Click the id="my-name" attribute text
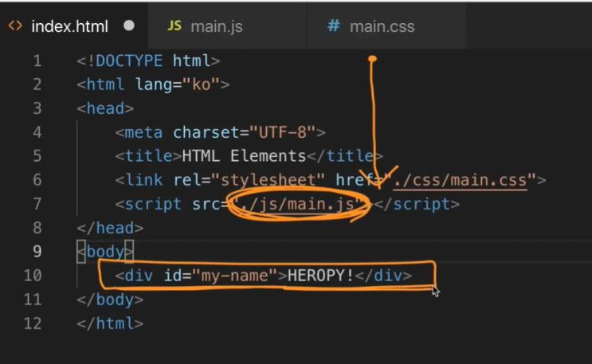The width and height of the screenshot is (592, 364). coord(221,276)
